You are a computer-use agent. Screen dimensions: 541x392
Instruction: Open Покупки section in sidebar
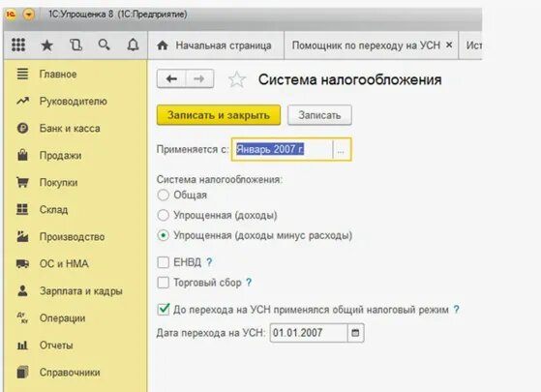pos(75,183)
